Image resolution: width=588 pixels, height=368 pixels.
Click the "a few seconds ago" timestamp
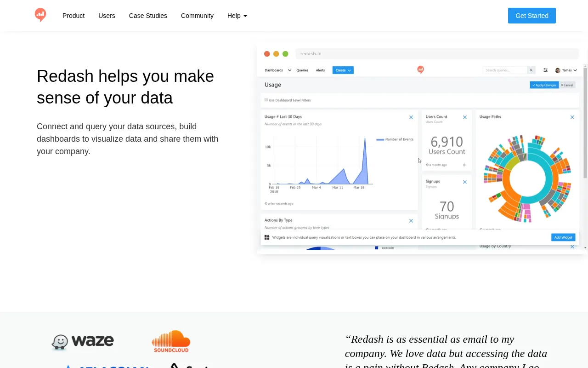coord(279,203)
